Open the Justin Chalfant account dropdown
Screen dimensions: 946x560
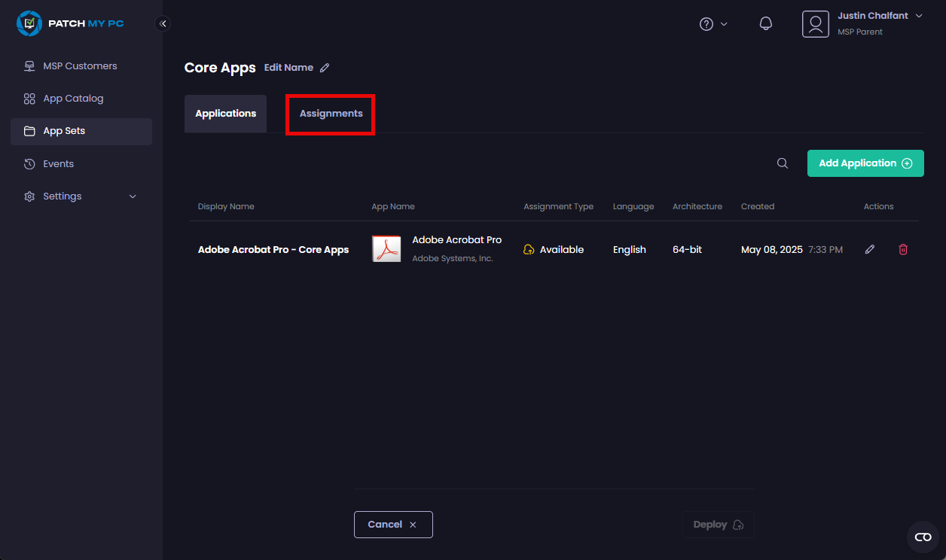[918, 17]
